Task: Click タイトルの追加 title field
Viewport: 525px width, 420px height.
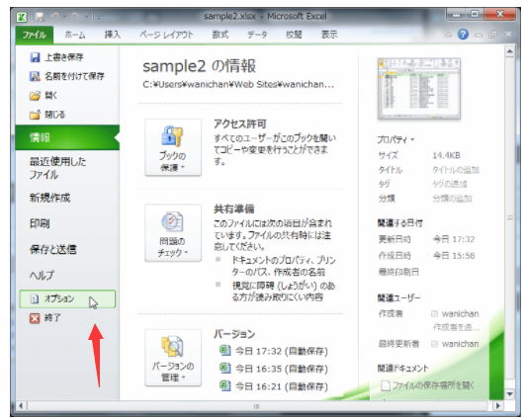Action: tap(456, 170)
